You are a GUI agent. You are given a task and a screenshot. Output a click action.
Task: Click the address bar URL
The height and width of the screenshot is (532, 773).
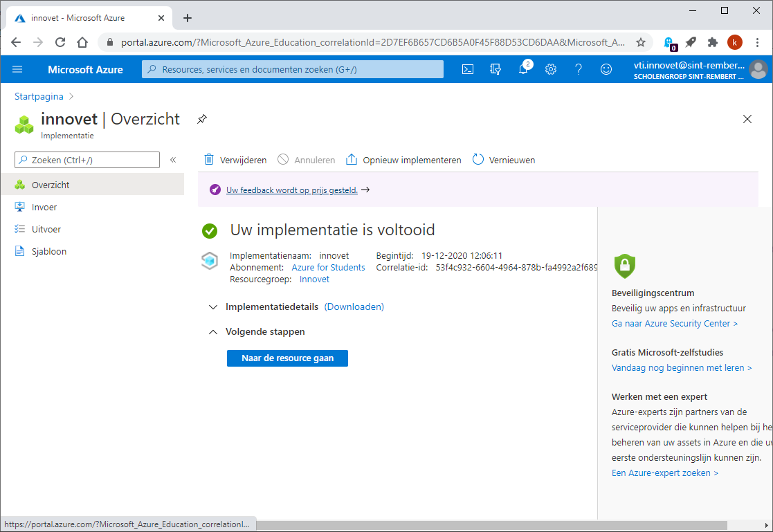click(373, 42)
